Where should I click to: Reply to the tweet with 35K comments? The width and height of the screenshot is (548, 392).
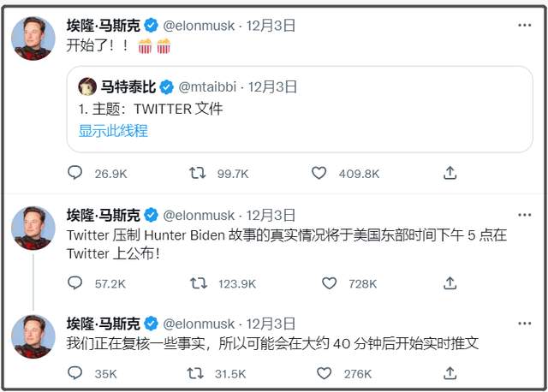click(75, 373)
